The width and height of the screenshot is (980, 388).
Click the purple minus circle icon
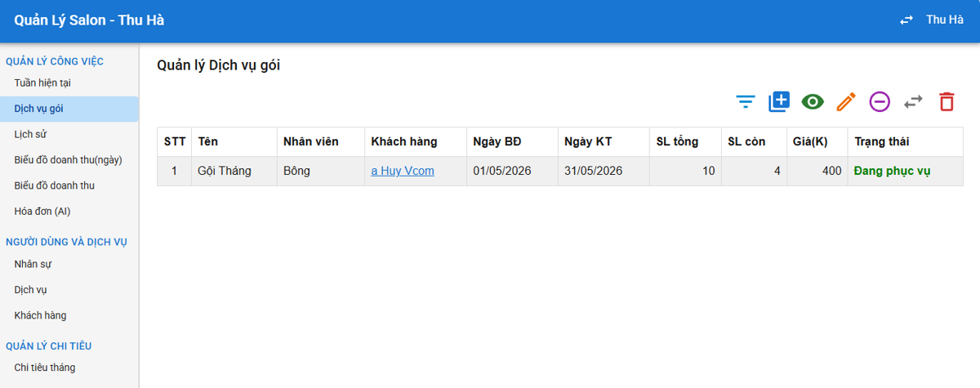tap(880, 101)
